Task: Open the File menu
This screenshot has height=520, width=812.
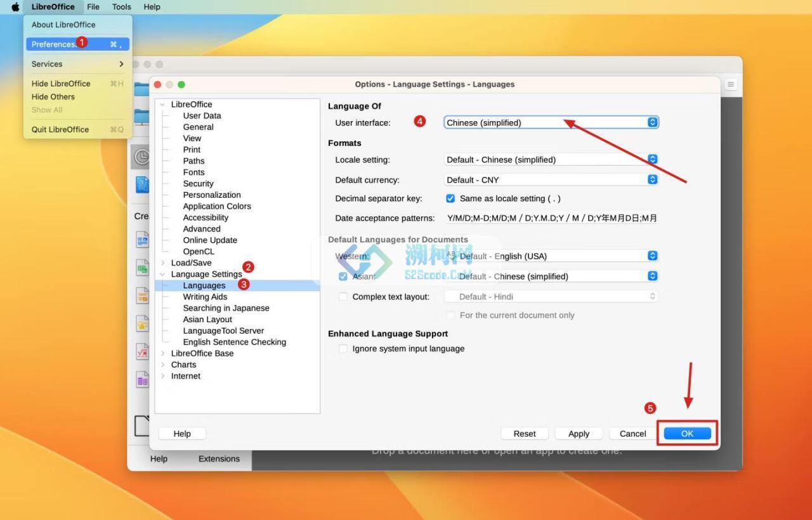Action: (x=93, y=7)
